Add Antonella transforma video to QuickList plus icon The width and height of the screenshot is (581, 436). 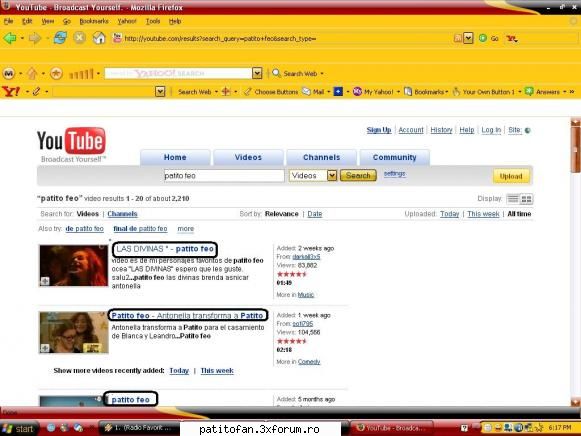tap(45, 348)
